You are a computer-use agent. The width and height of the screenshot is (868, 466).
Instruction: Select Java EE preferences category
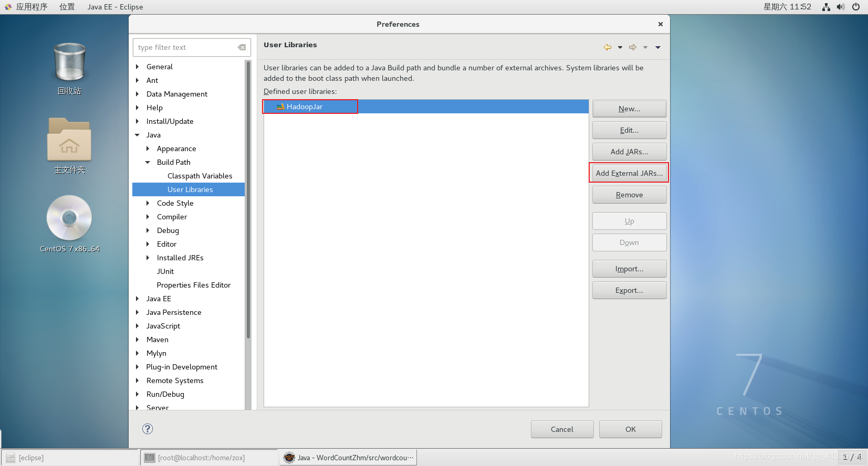point(159,299)
